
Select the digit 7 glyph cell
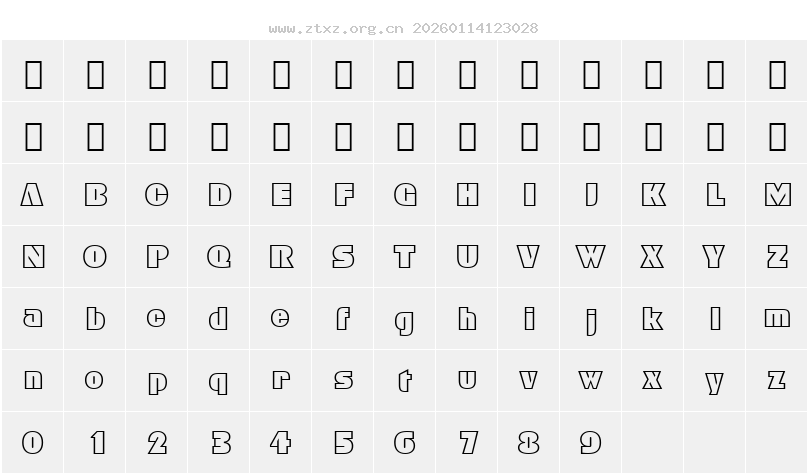click(x=467, y=443)
